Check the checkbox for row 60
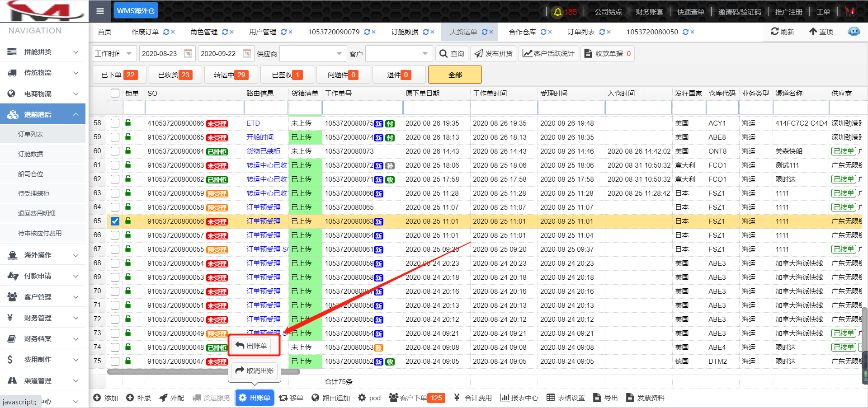Image resolution: width=868 pixels, height=408 pixels. point(115,151)
